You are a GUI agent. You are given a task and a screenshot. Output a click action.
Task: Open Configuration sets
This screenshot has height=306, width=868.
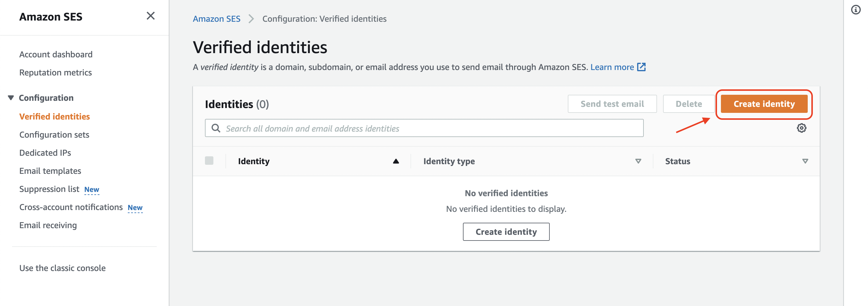click(54, 135)
